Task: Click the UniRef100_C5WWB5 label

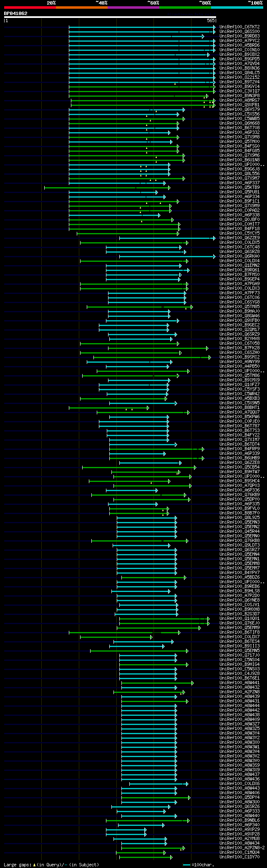Action: tap(239, 118)
